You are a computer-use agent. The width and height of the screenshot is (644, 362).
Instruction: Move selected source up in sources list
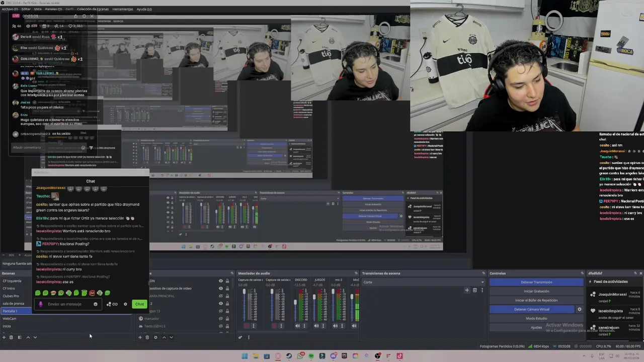click(164, 337)
